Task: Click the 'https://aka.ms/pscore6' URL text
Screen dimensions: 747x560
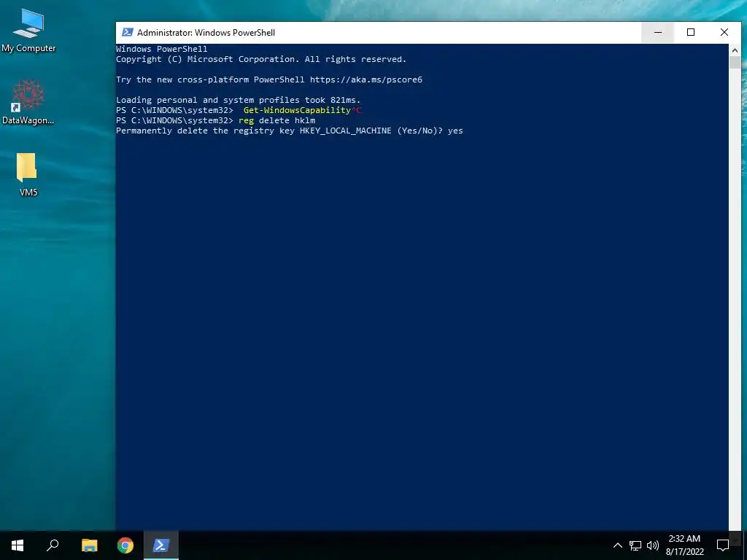Action: (366, 79)
